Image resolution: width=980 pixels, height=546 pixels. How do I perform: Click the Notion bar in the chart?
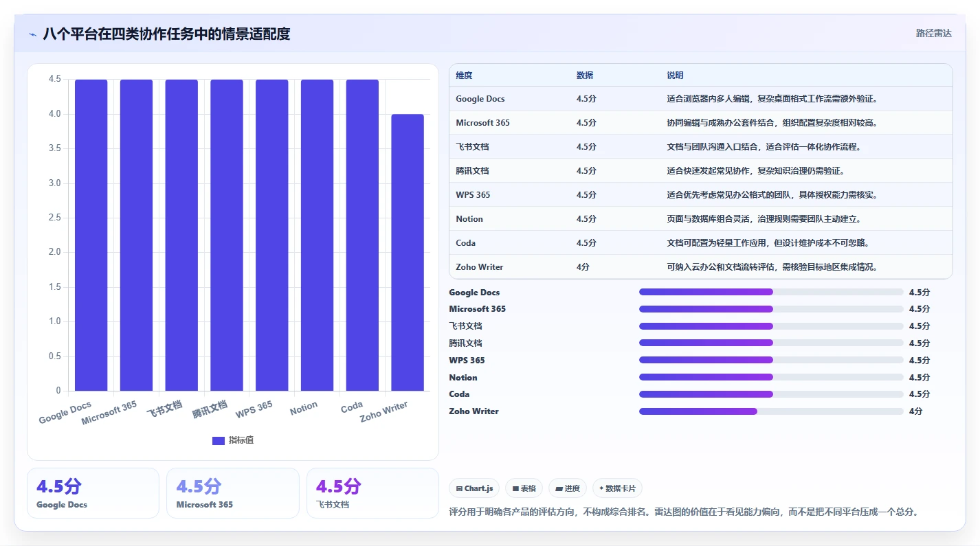(x=318, y=235)
